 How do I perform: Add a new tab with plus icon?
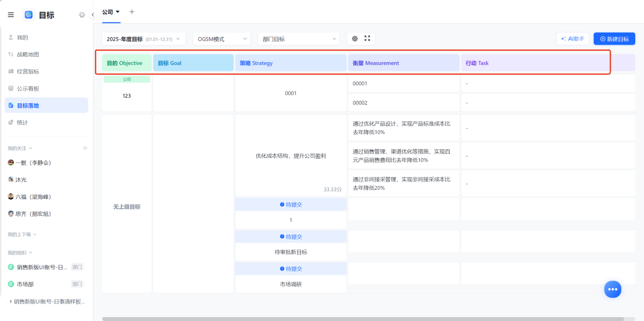(132, 12)
